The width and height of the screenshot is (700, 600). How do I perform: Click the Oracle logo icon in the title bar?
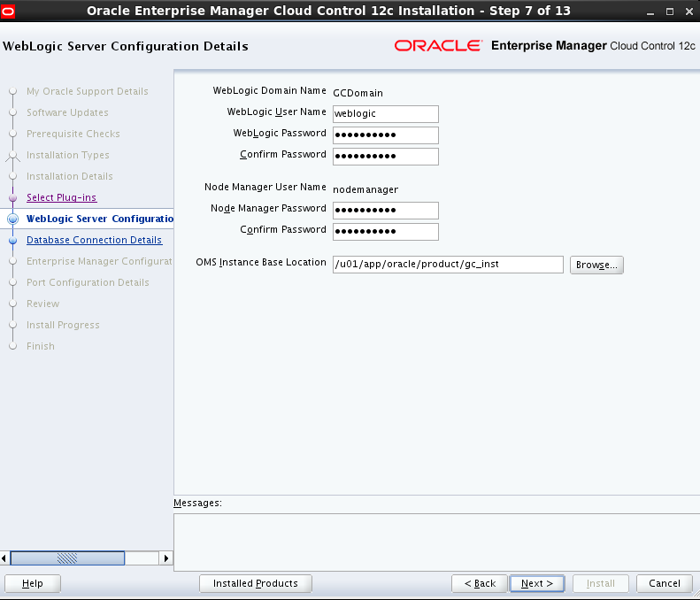[8, 12]
